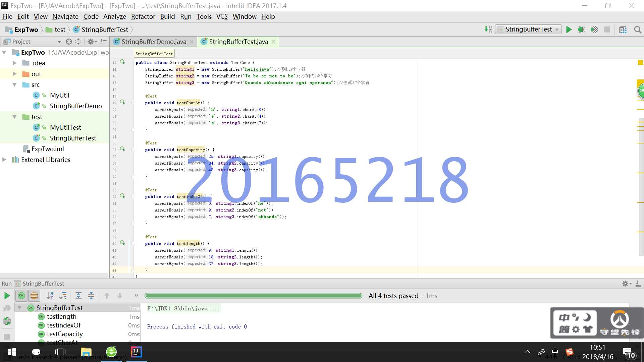The image size is (644, 362).
Task: Open the File menu
Action: (7, 16)
